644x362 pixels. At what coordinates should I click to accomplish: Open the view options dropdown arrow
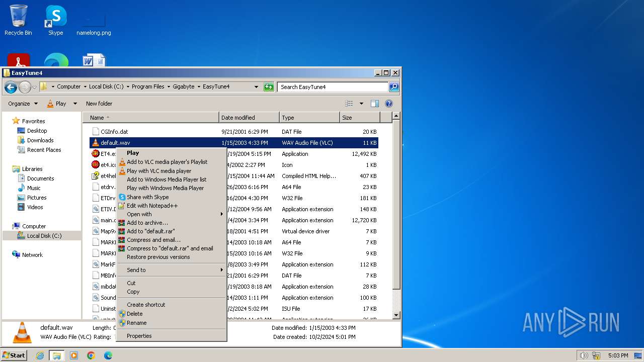coord(361,104)
